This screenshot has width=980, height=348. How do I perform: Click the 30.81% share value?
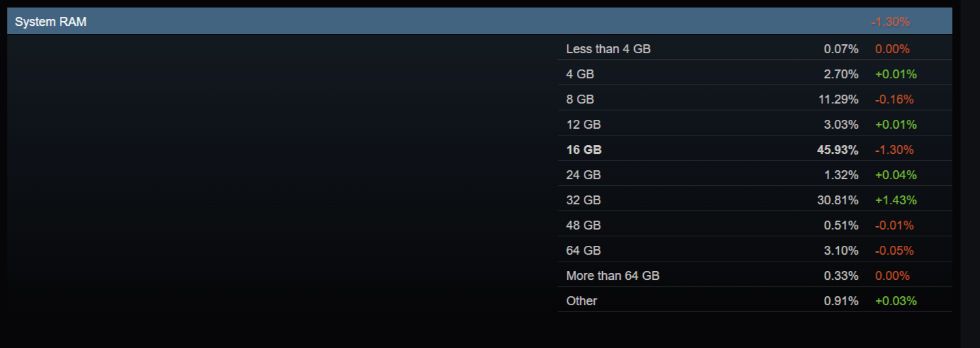[x=838, y=200]
